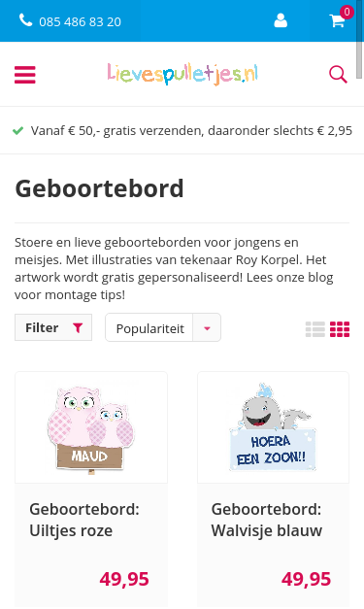This screenshot has width=364, height=609.
Task: Click the cart item count badge
Action: [x=347, y=12]
